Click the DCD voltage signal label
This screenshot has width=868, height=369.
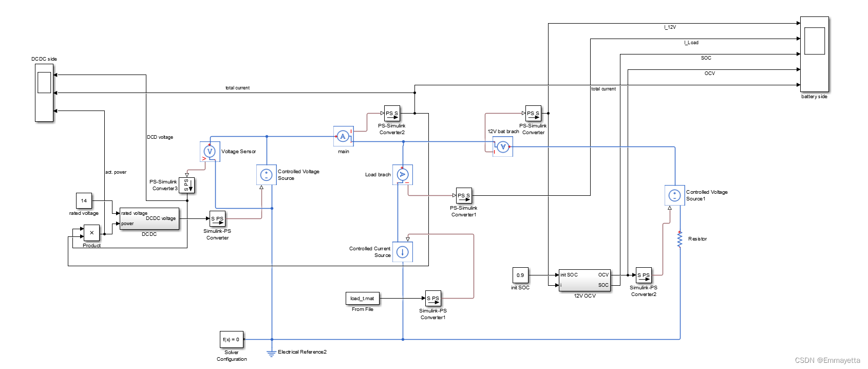(x=160, y=137)
